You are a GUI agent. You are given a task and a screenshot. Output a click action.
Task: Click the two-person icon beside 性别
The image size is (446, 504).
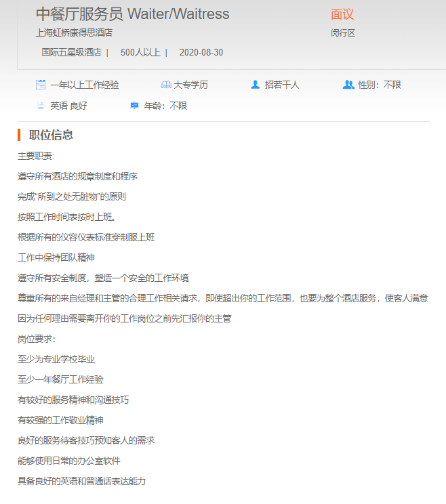tap(348, 85)
